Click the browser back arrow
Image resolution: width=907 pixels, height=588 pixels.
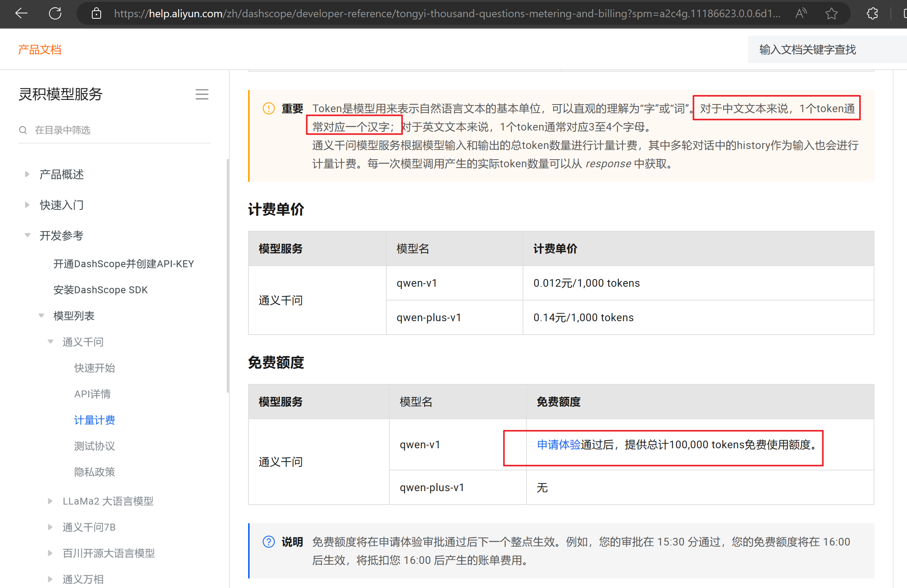[x=21, y=13]
